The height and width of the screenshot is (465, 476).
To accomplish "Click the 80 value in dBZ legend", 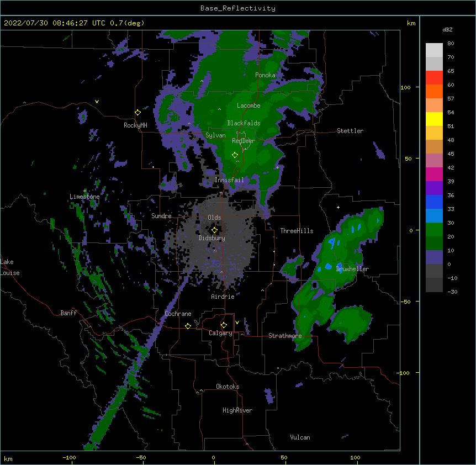I will [x=451, y=44].
